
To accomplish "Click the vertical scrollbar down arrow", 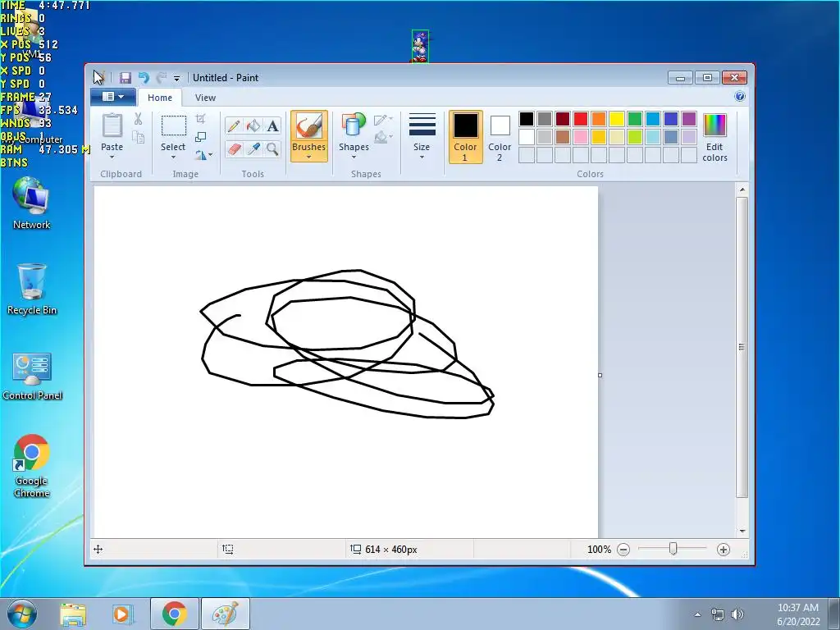I will coord(742,531).
